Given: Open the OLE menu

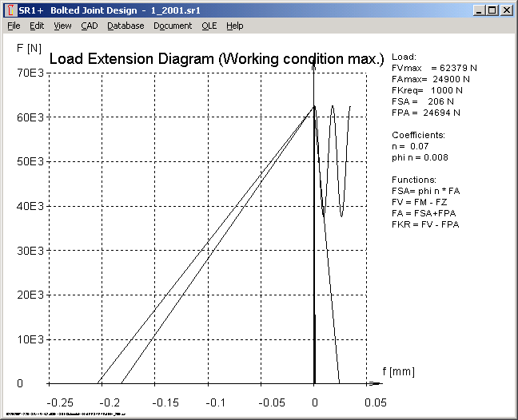Looking at the screenshot, I should tap(209, 26).
